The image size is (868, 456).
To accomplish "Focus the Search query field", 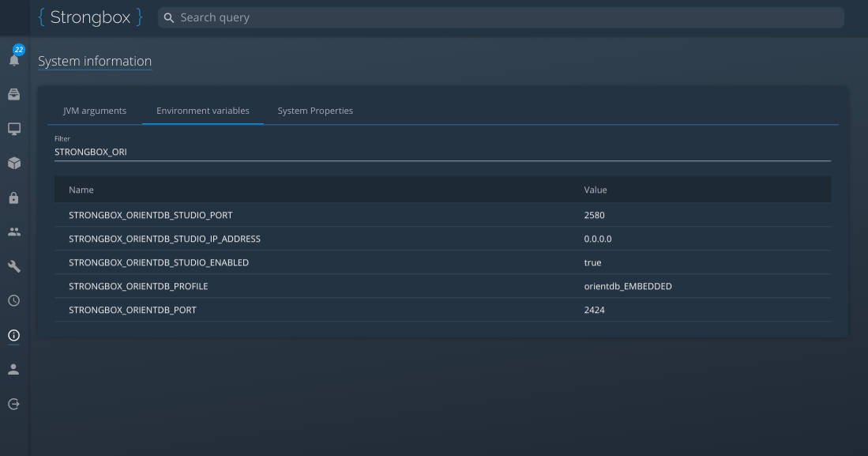I will point(501,17).
